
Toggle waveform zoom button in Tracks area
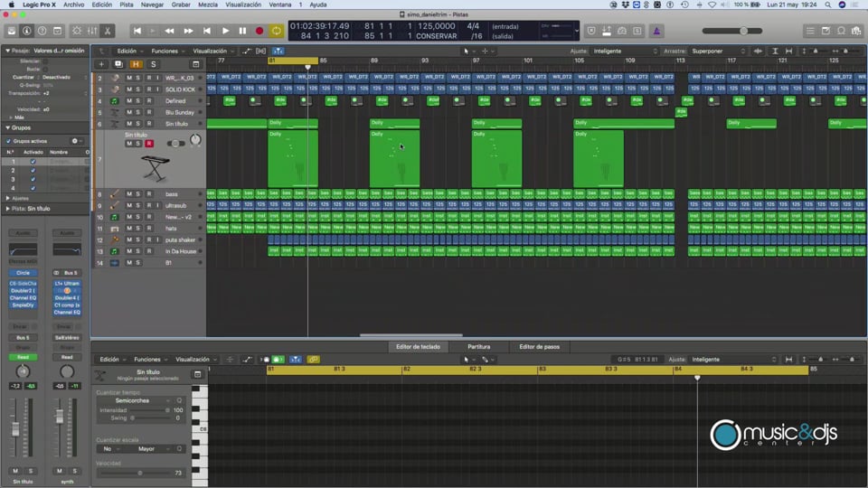click(758, 51)
